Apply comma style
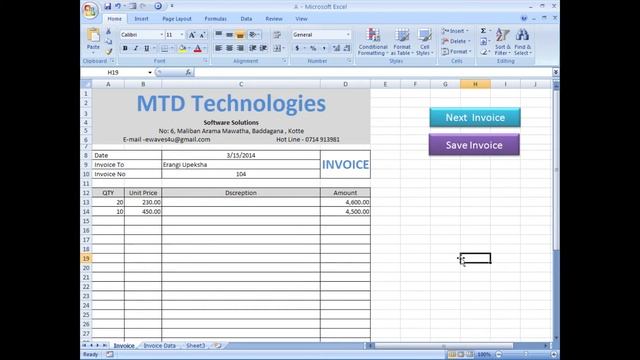Screen dimensions: 640x360 [x=324, y=49]
